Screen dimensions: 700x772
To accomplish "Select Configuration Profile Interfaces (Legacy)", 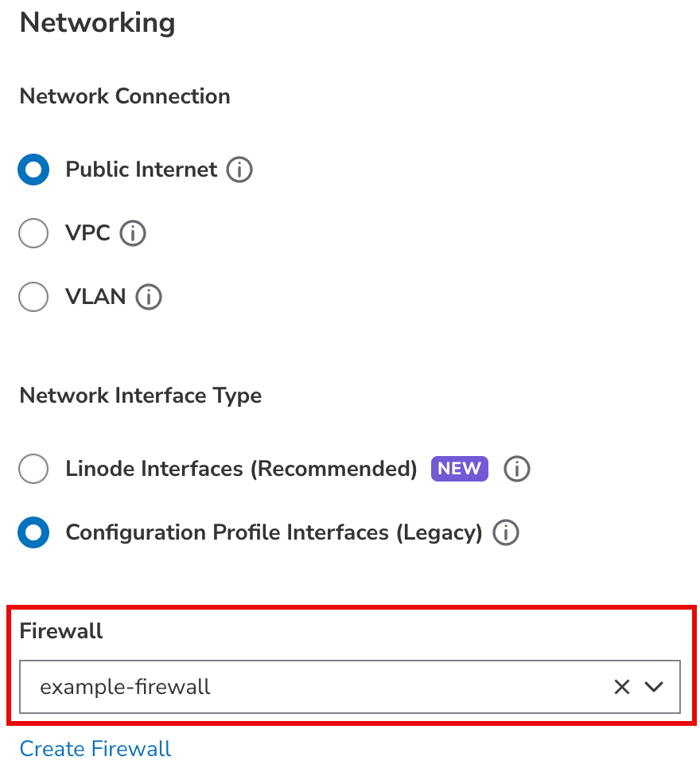I will [33, 532].
